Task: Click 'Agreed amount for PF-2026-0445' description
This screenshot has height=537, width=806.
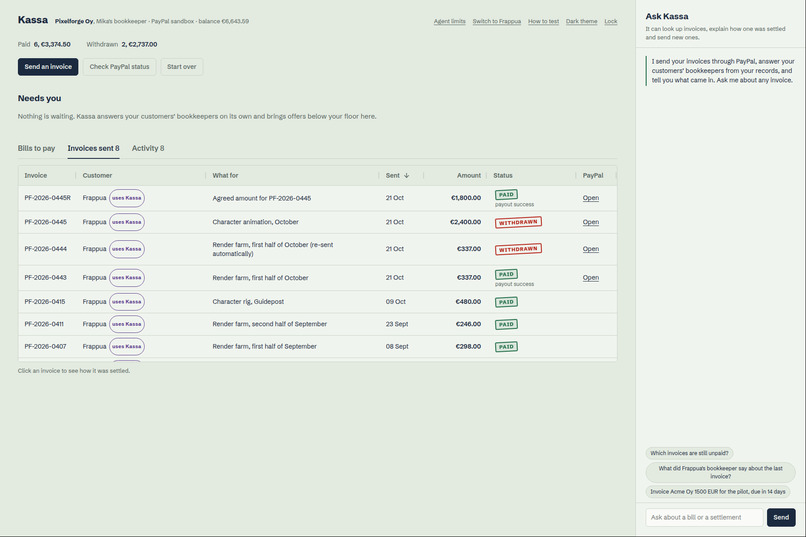Action: coord(262,198)
